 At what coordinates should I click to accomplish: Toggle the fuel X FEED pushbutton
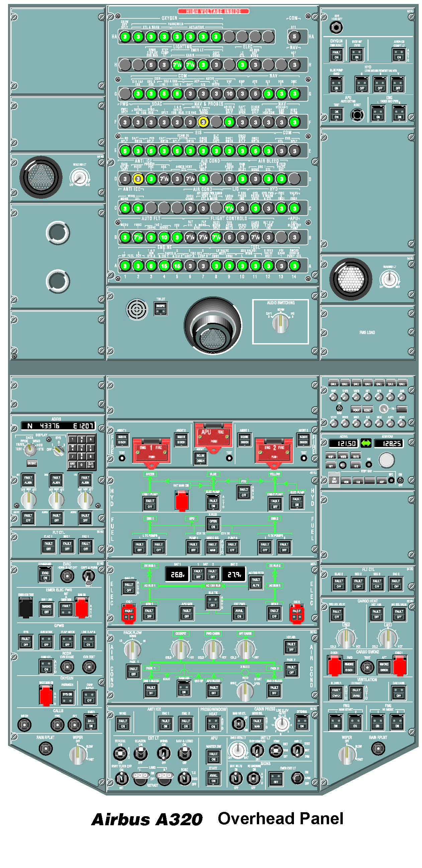pos(213,524)
